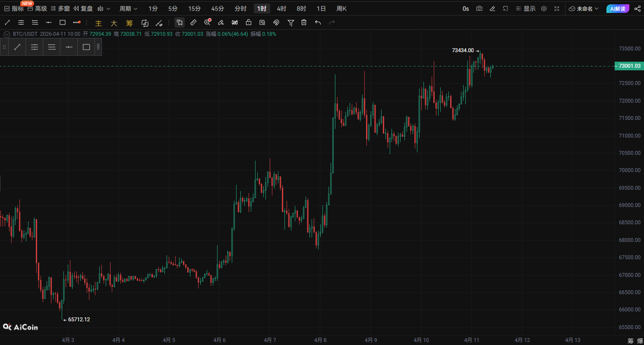
Task: Select the highlighted cursor selection tool
Action: 180,22
